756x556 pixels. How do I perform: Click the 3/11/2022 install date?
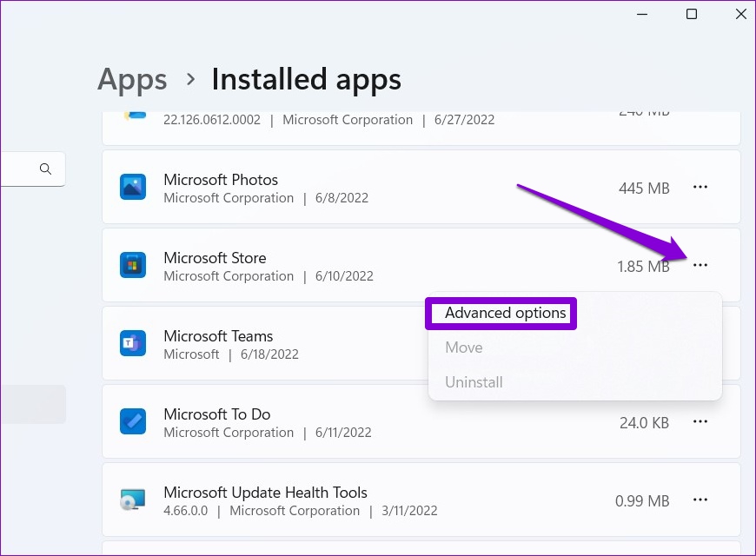click(409, 510)
